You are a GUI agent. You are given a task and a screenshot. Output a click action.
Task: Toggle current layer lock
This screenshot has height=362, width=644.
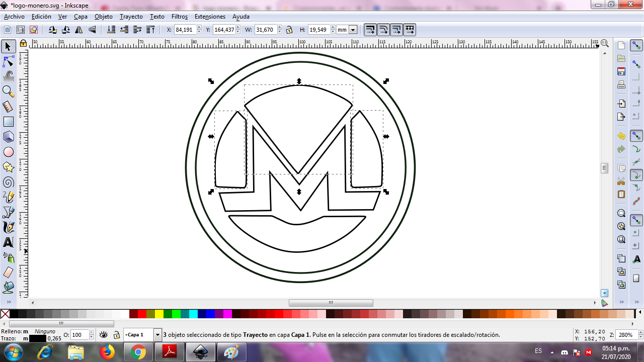116,335
